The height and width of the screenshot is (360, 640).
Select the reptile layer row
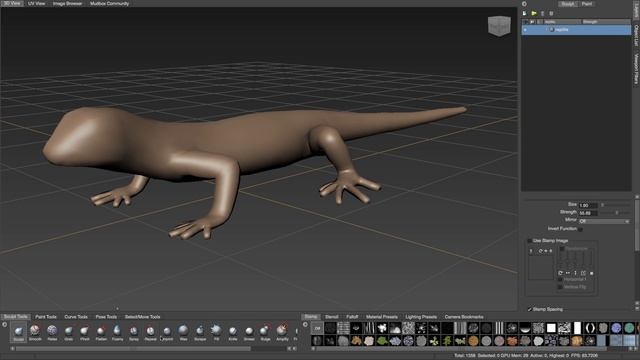[x=576, y=30]
